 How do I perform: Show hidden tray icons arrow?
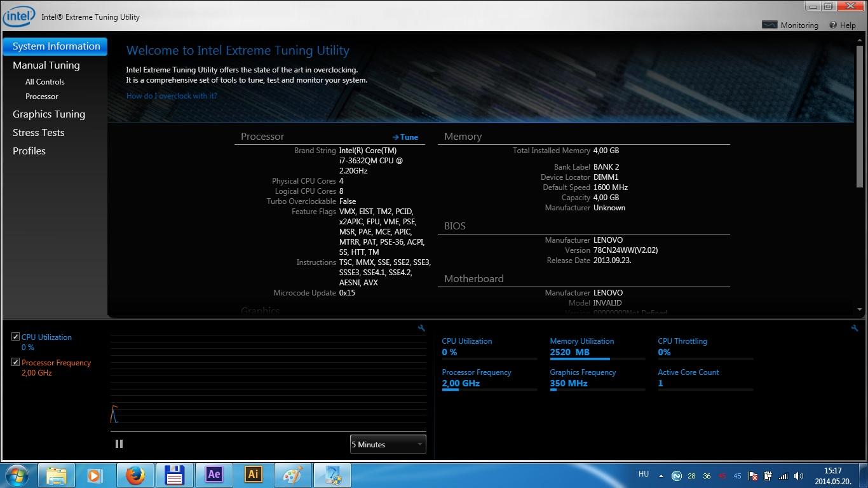[661, 476]
